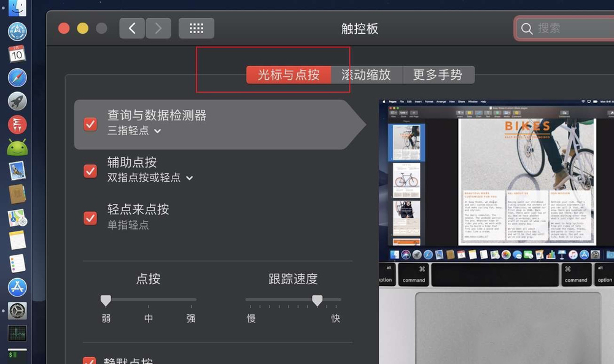Viewport: 614px width, 364px height.
Task: Open Terminal at the bottom of the Dock
Action: [17, 356]
